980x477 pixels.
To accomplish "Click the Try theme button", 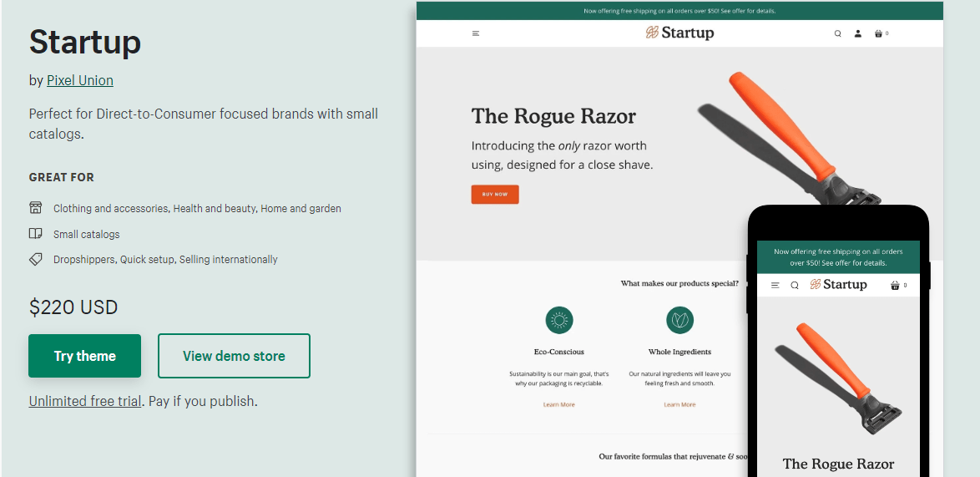I will click(x=85, y=356).
